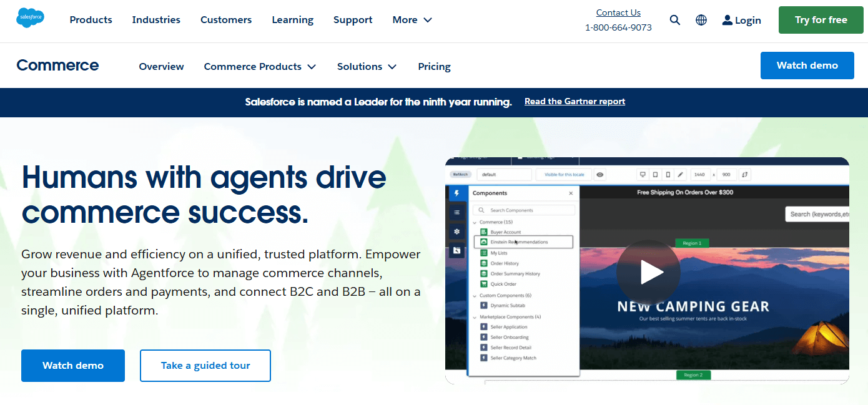Click the refresh icon beside the viewport size
The height and width of the screenshot is (405, 868).
[x=744, y=174]
